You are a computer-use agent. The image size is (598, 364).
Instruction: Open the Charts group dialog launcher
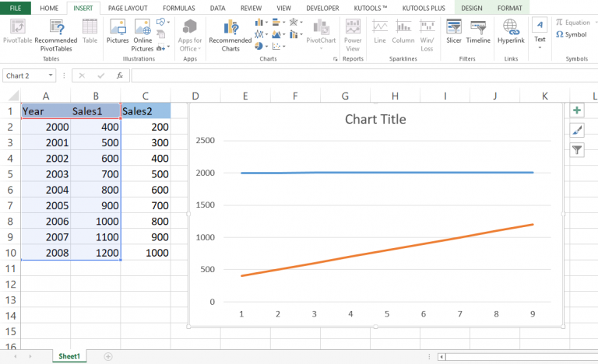(336, 59)
